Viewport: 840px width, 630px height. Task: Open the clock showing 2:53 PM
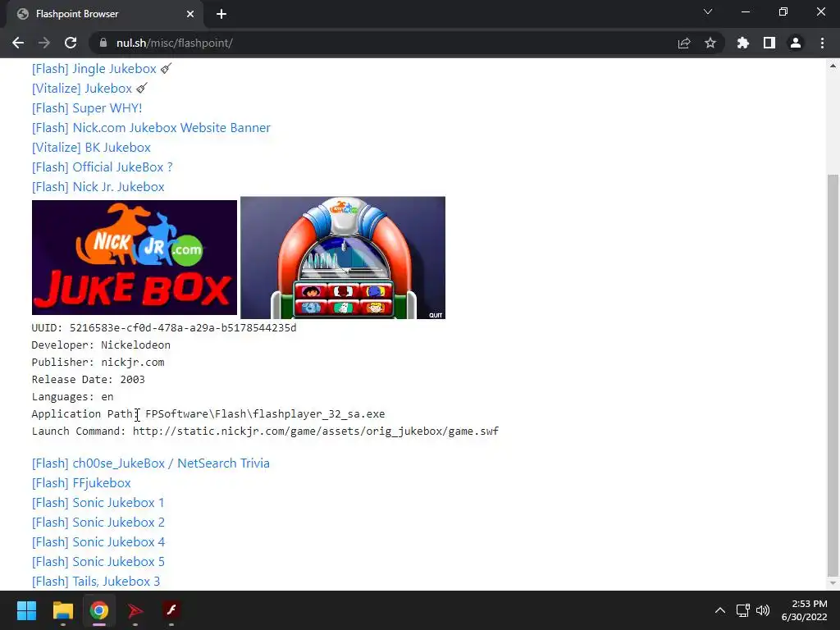click(x=804, y=610)
